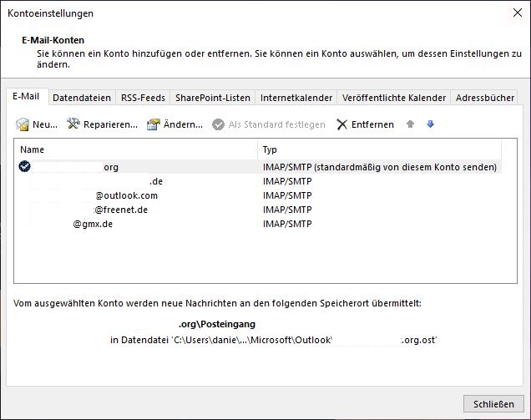531x420 pixels.
Task: Select the Veröffentlichte Kalender tab
Action: [394, 98]
